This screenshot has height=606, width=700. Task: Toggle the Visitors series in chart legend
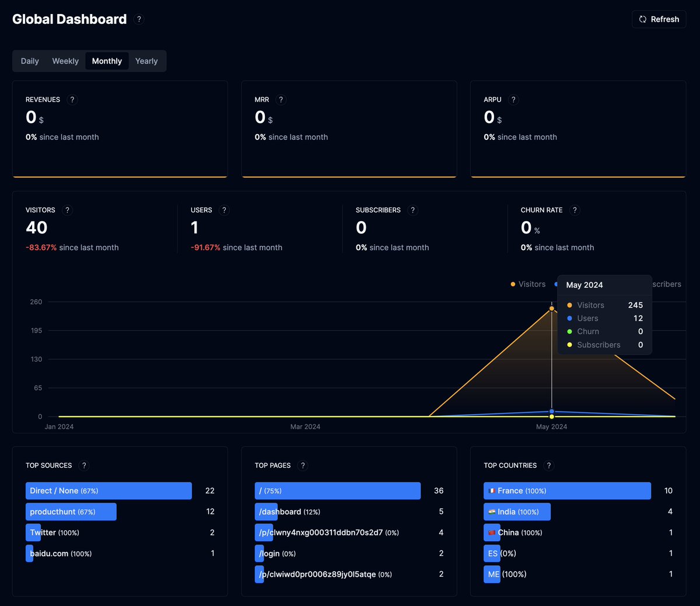[x=528, y=284]
